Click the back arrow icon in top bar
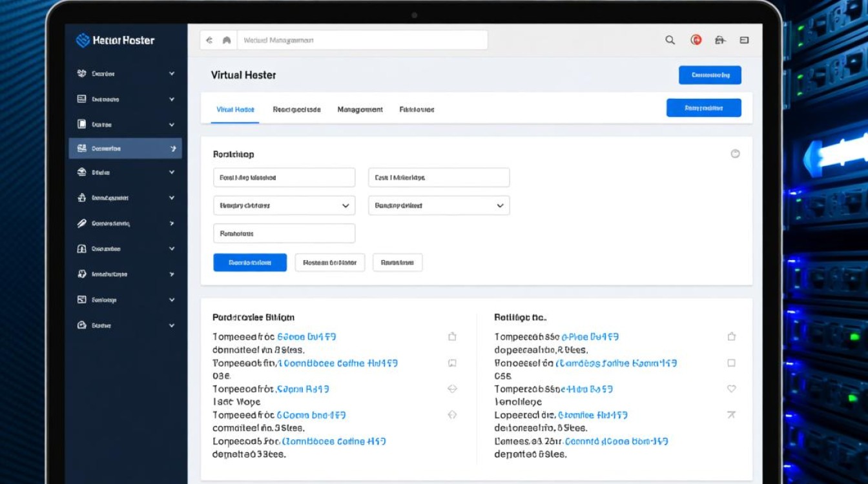Image resolution: width=868 pixels, height=484 pixels. click(x=209, y=40)
